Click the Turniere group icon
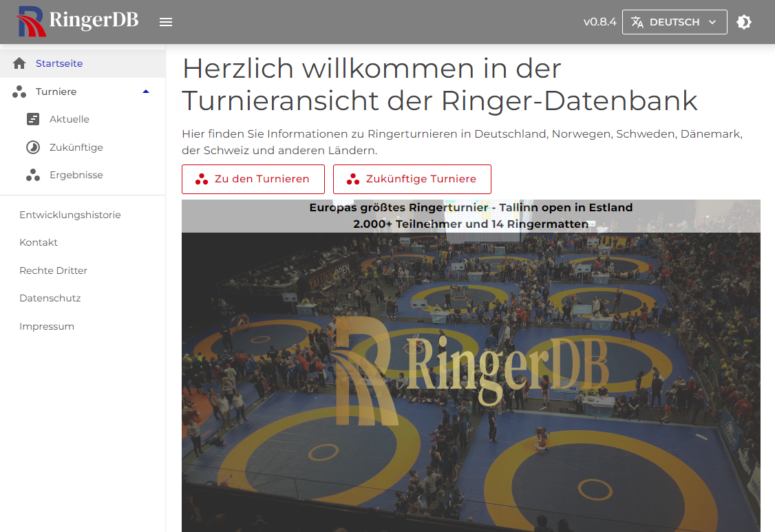 pyautogui.click(x=19, y=92)
